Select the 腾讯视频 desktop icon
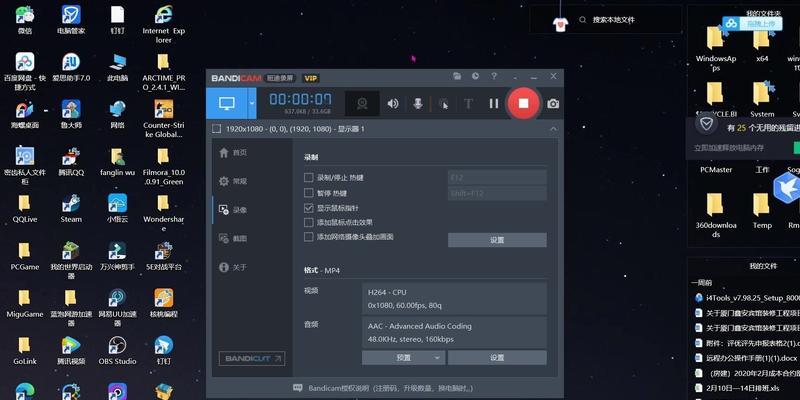Screen dimensions: 800x400 [71, 351]
